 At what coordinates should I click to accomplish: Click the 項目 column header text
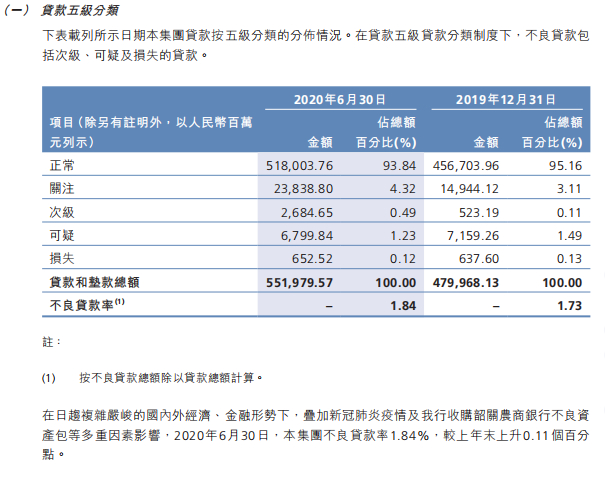coord(151,132)
